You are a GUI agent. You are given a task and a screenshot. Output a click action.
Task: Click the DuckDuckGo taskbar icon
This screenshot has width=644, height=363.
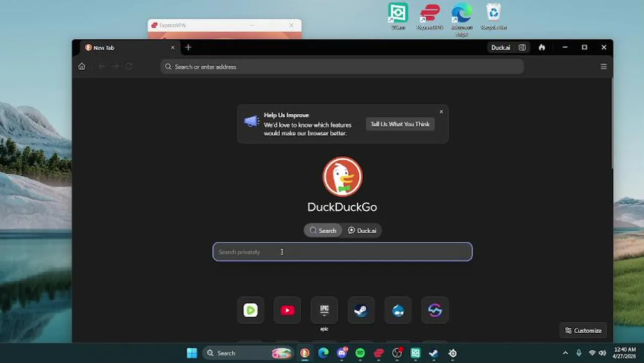pyautogui.click(x=305, y=353)
